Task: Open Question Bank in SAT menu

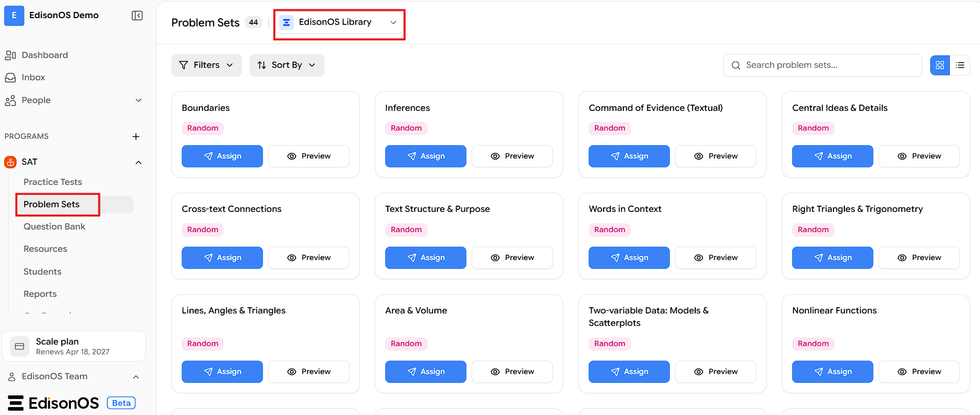Action: 54,226
